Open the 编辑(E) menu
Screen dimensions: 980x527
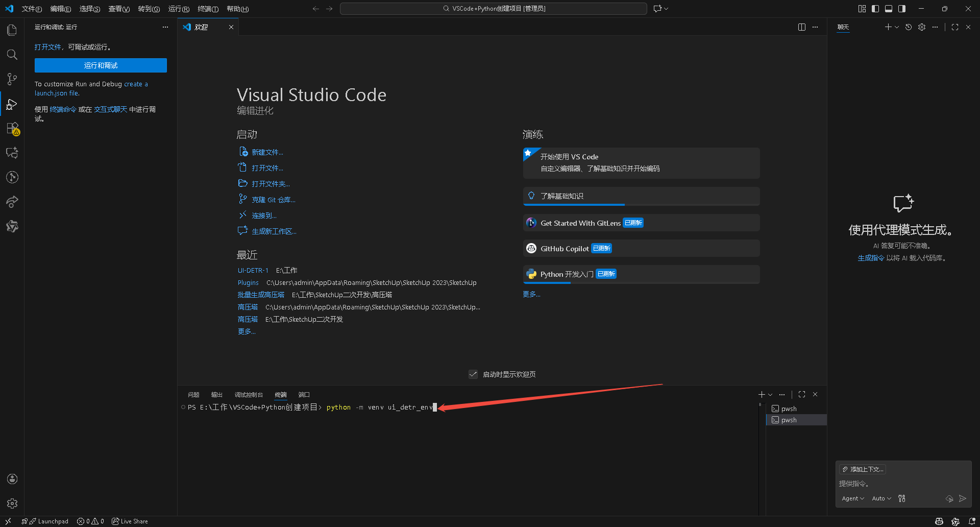[61, 9]
